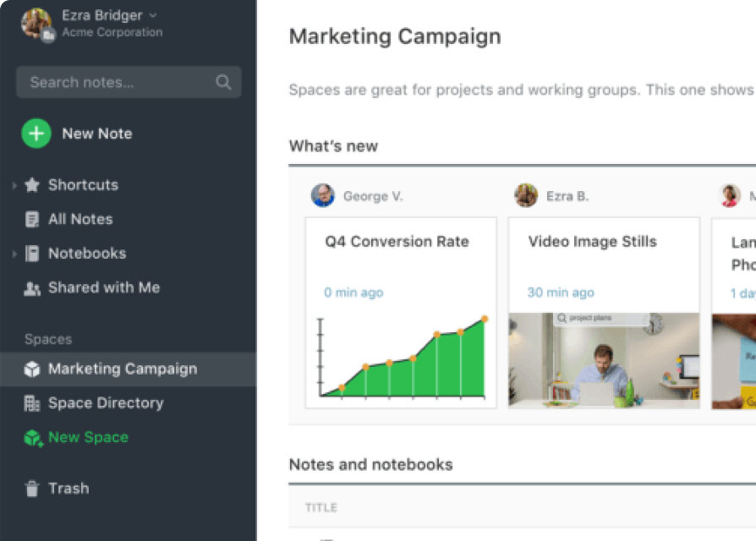Click the New Note label
Screen dimensions: 756x541
pos(97,134)
